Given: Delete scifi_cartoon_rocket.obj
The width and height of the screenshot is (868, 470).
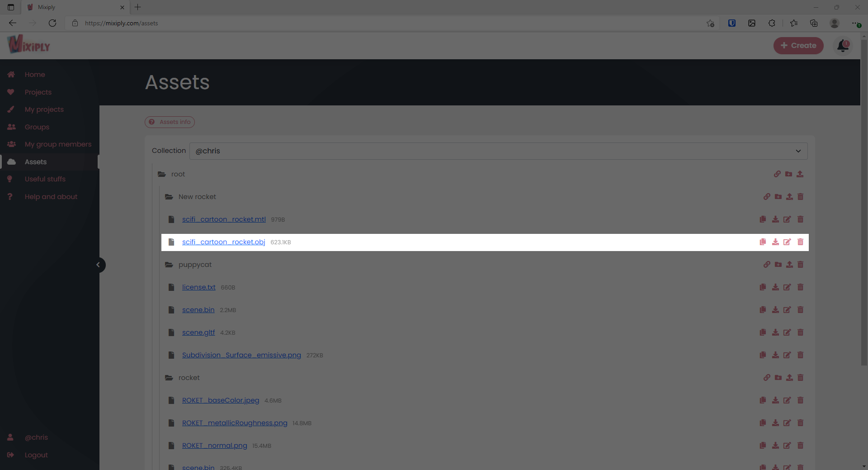Looking at the screenshot, I should click(801, 242).
